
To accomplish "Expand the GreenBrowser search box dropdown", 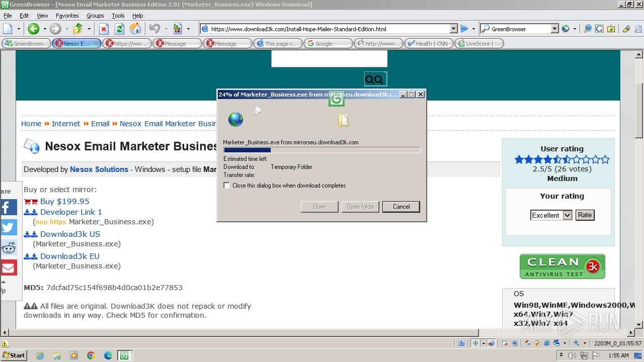I will pos(554,29).
